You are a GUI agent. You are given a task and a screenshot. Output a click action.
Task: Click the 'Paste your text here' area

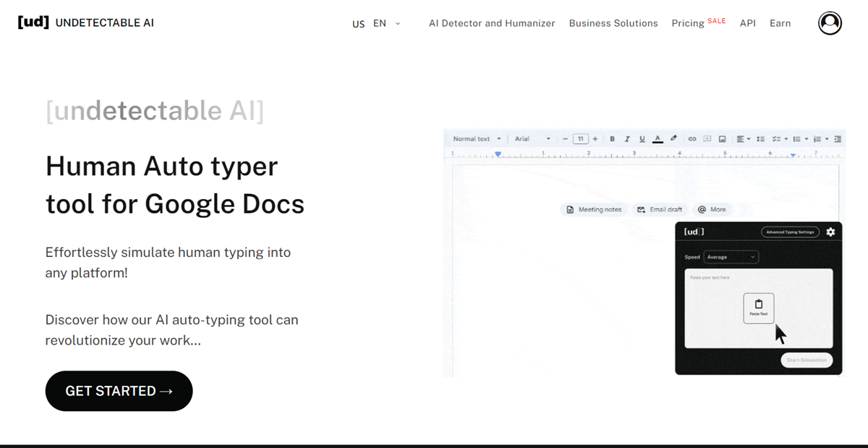tap(759, 308)
